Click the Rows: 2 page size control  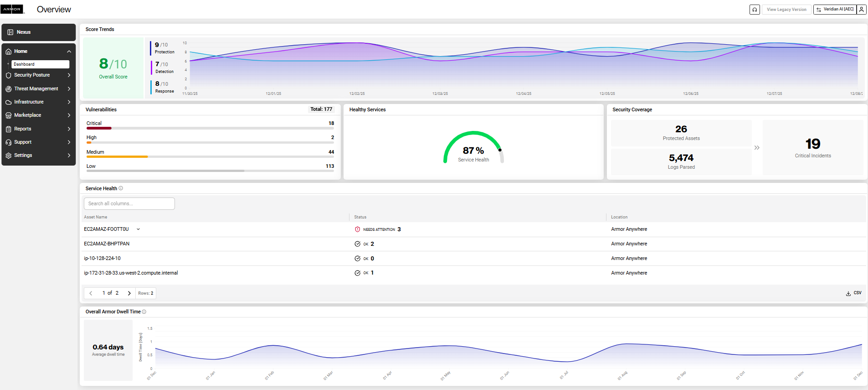[146, 293]
